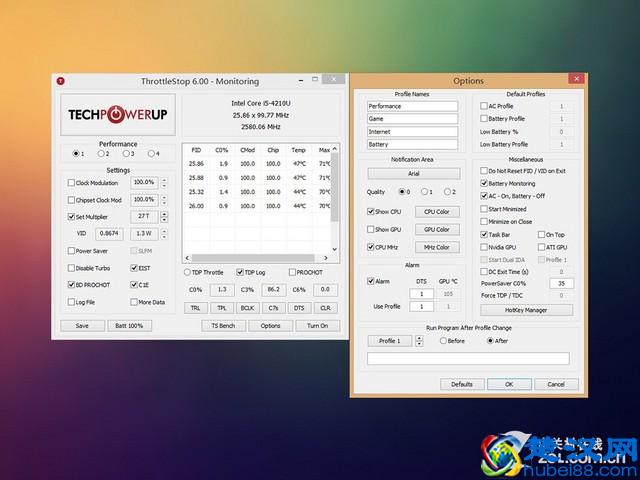
Task: Pick the CPU Color setting
Action: pyautogui.click(x=436, y=212)
